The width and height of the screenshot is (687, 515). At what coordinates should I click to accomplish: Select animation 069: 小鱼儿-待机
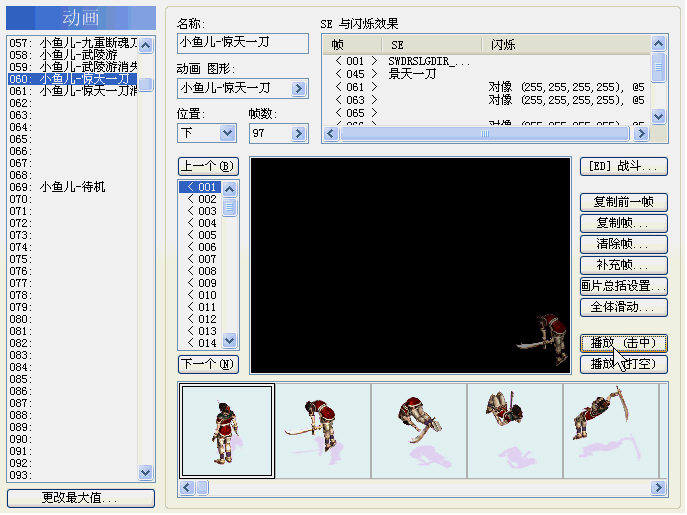73,187
